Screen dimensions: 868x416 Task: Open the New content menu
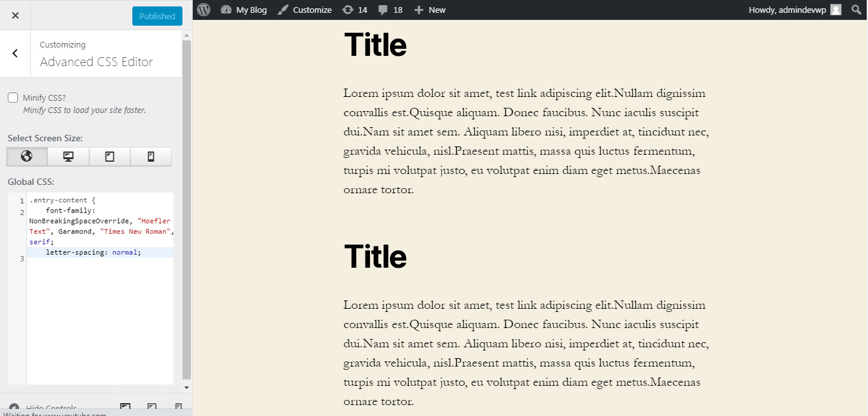coord(430,10)
